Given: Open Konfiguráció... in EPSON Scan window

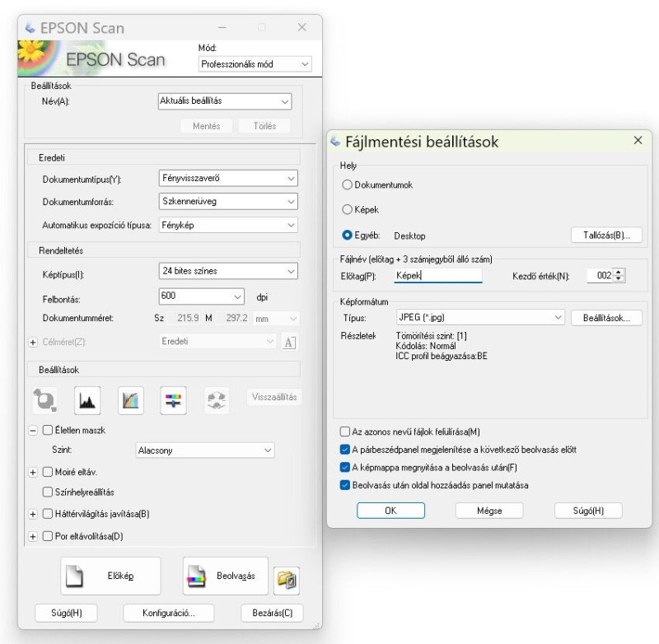Looking at the screenshot, I should (x=169, y=613).
